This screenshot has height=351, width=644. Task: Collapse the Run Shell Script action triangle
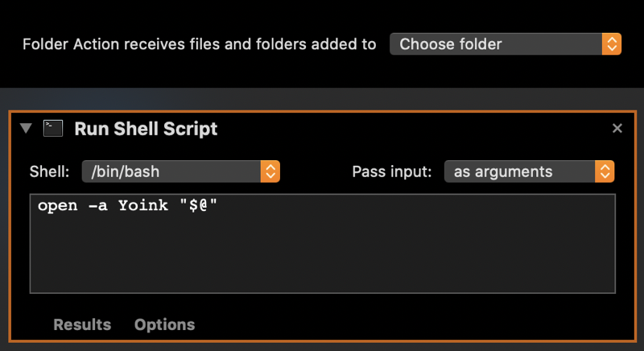click(x=26, y=128)
